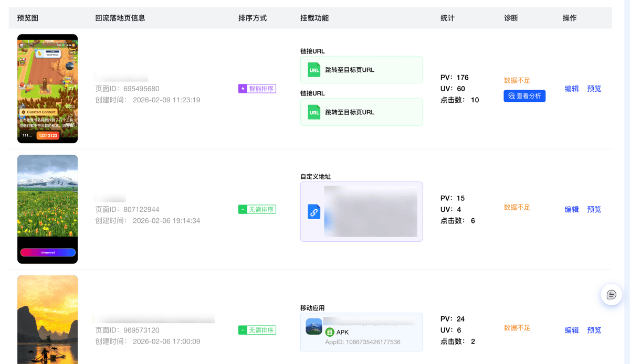Click creation time 2026-02-06 17:00:09

pyautogui.click(x=148, y=341)
